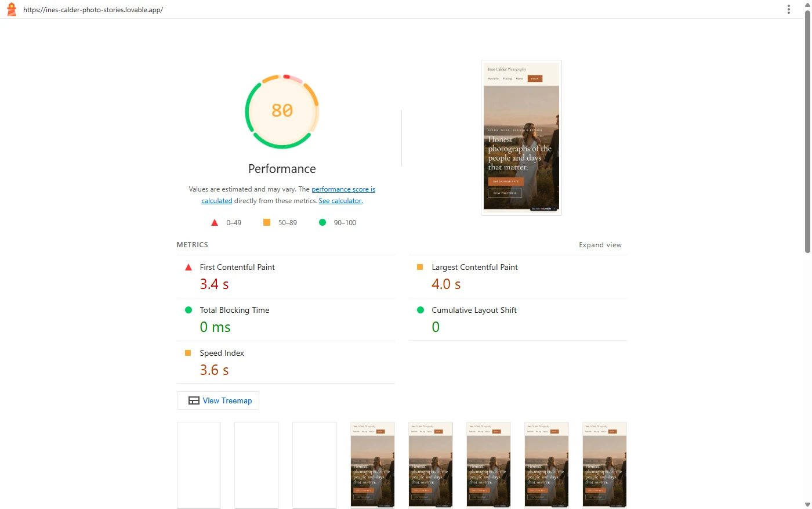Click the First Contentful Paint label
The image size is (812, 509).
[237, 267]
